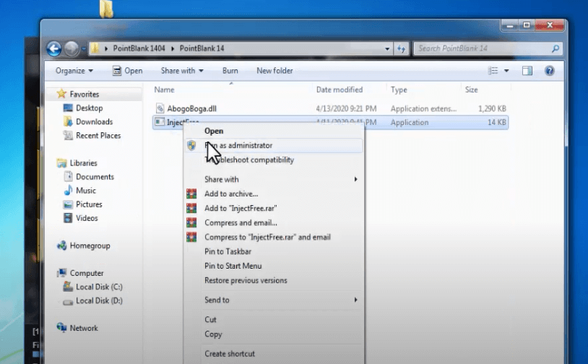Open the Organize menu

74,71
